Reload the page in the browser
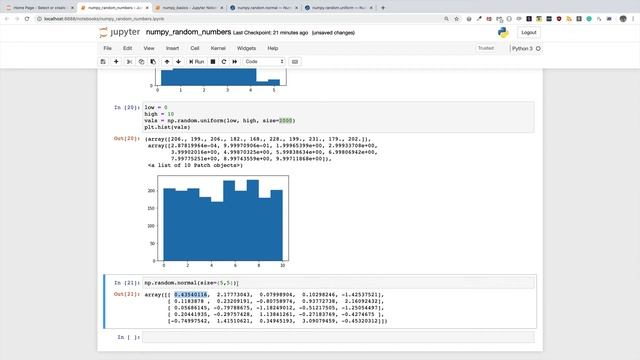640x360 pixels. 27,19
